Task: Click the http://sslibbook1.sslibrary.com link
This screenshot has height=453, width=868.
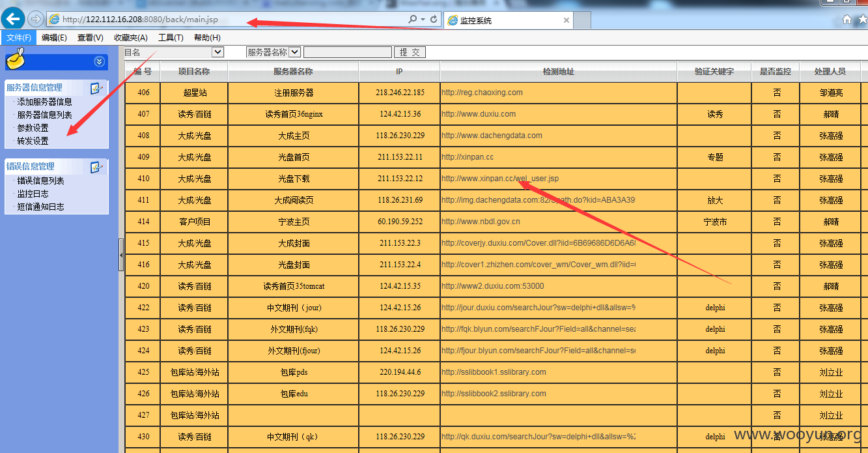Action: [x=494, y=372]
